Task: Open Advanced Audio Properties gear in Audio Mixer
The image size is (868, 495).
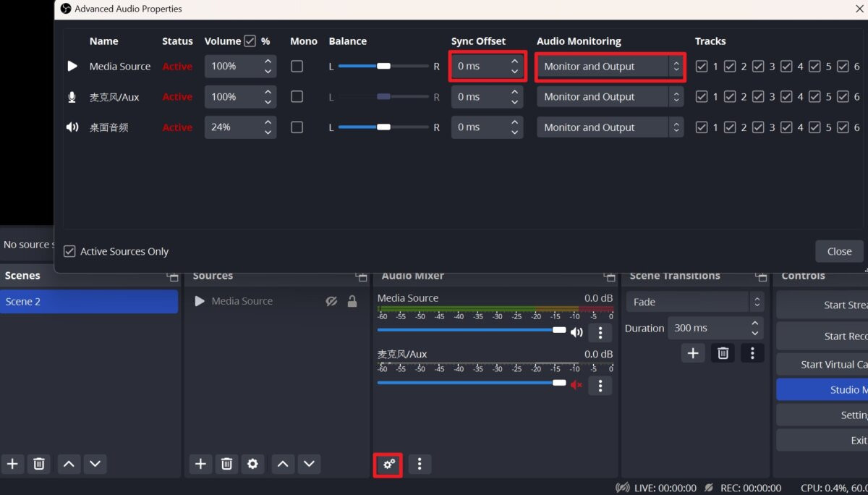Action: (x=388, y=465)
